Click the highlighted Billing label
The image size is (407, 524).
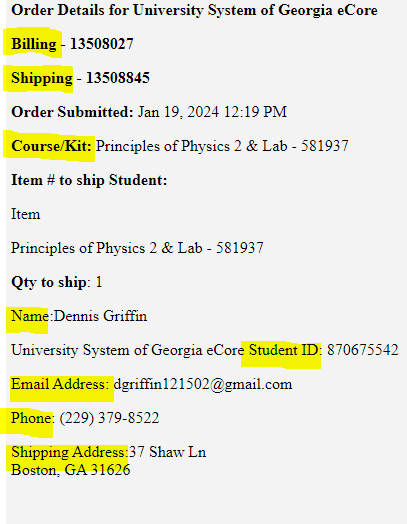34,44
